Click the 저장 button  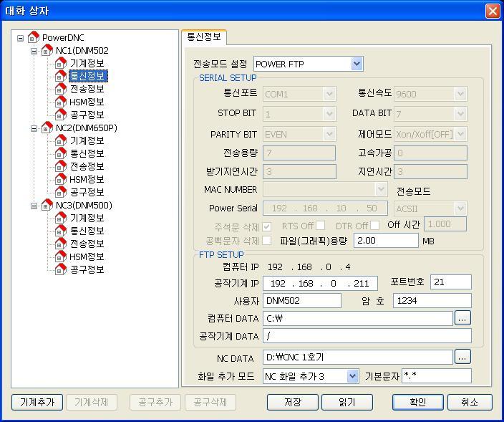point(293,402)
